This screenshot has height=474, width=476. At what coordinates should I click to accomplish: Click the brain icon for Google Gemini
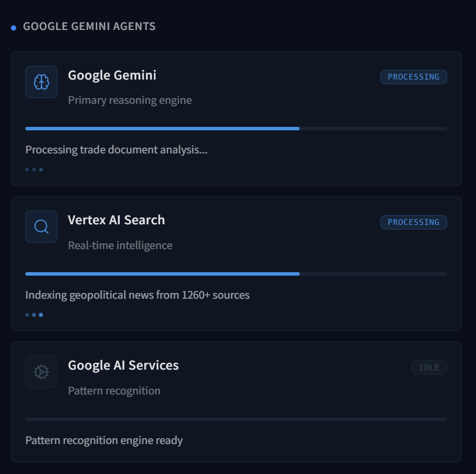41,82
